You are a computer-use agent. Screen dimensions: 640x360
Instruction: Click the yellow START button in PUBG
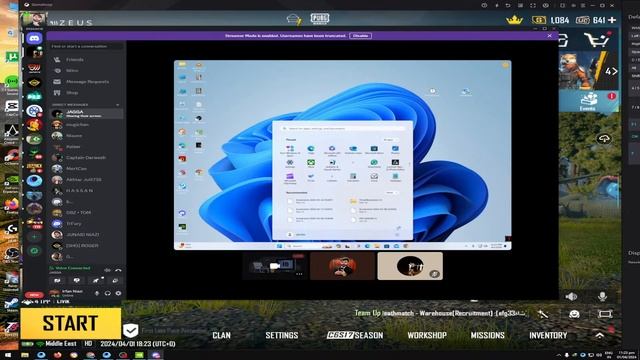[71, 323]
